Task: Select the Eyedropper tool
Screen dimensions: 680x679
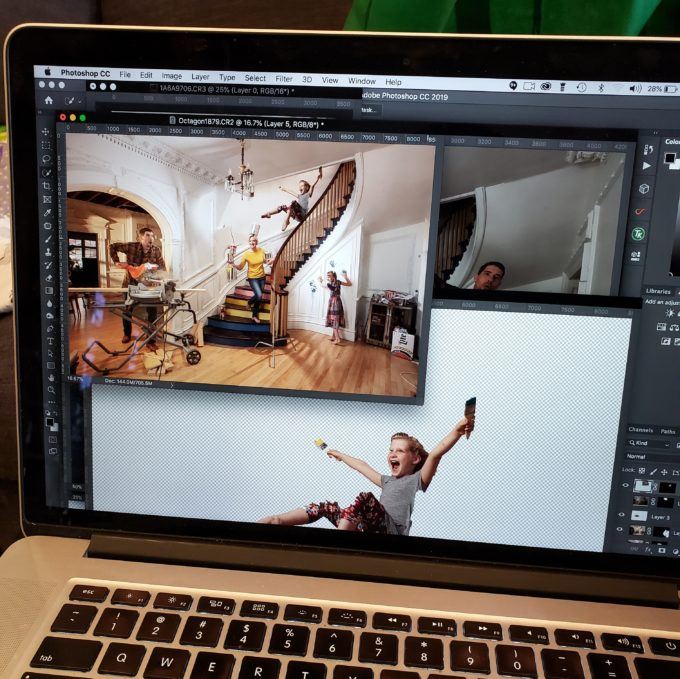Action: [47, 212]
